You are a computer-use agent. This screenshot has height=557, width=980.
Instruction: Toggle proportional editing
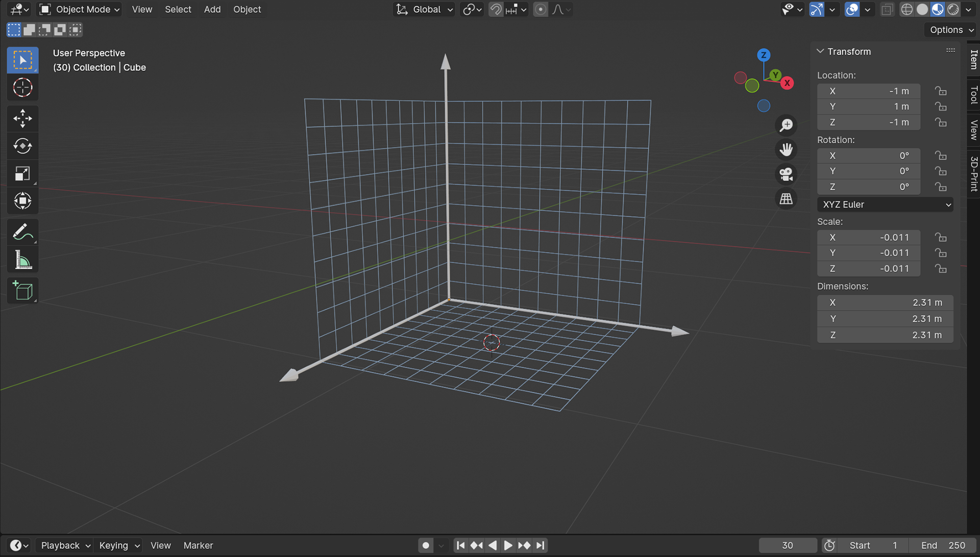point(541,9)
